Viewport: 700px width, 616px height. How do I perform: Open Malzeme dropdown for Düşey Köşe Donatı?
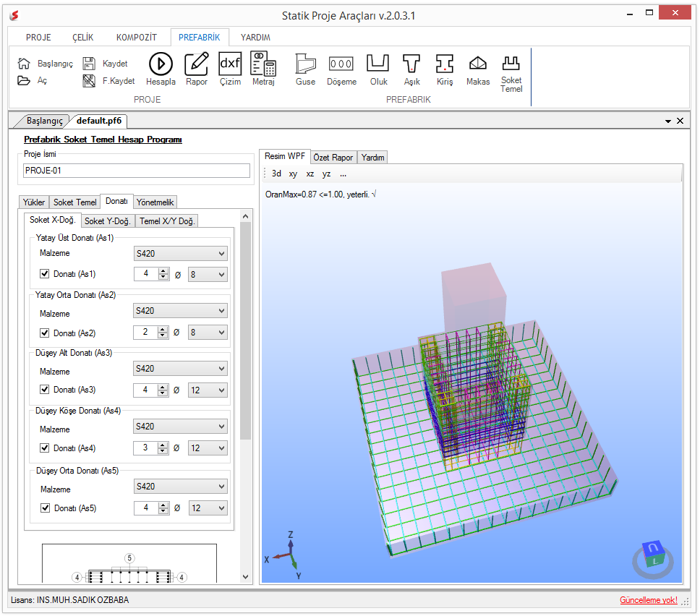click(x=180, y=427)
